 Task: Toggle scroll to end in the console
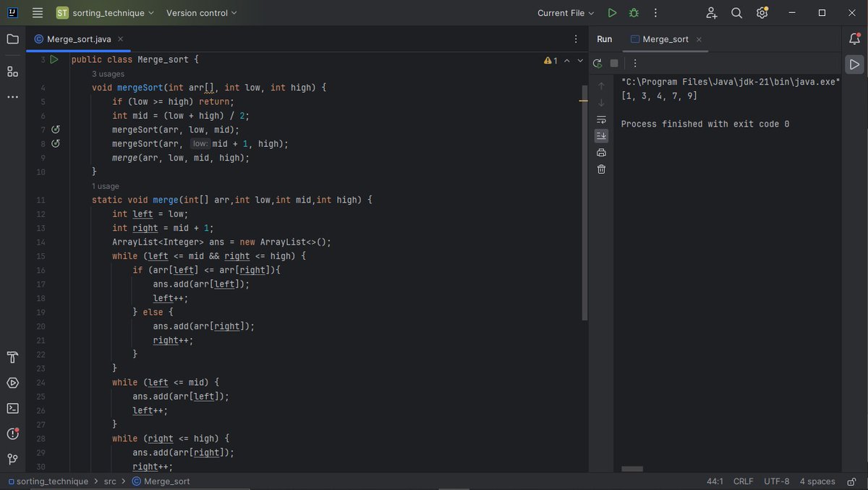click(x=601, y=135)
